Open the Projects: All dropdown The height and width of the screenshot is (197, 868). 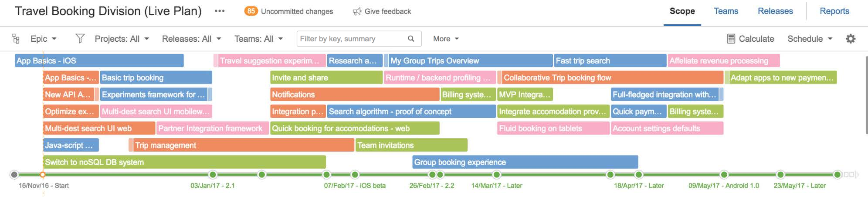coord(122,39)
